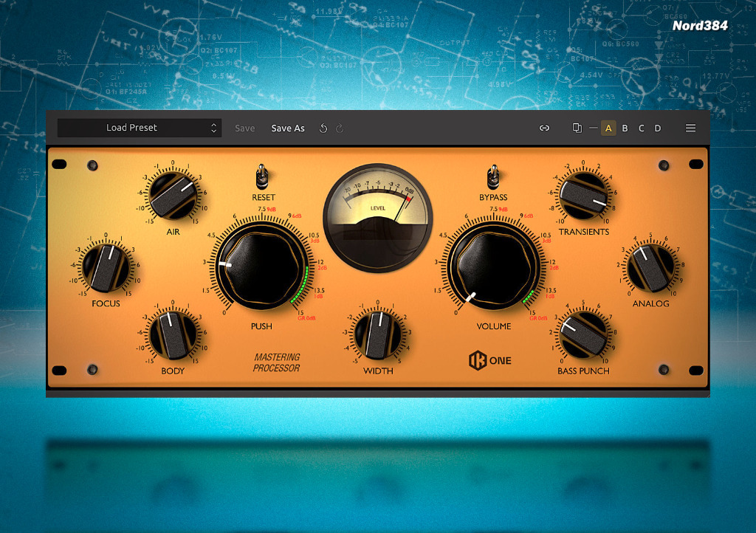Undo the last change
Screen dimensions: 756x533
[x=323, y=128]
